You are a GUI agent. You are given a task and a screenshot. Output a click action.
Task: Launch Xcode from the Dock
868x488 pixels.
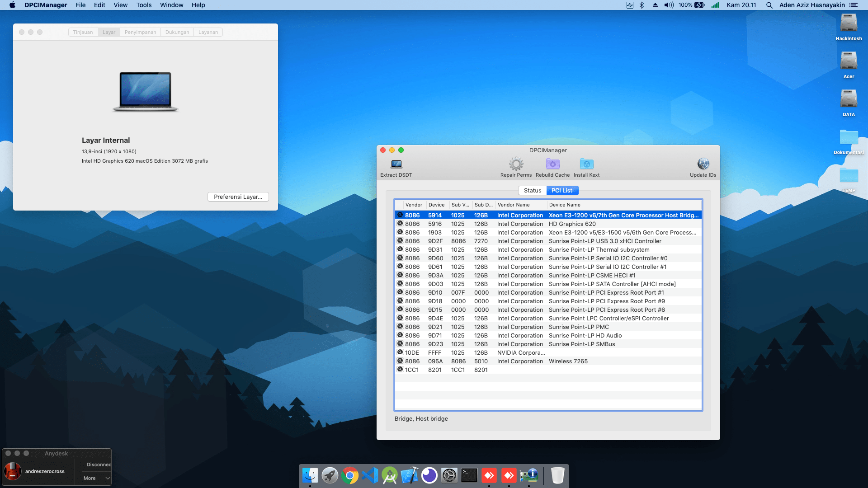pyautogui.click(x=410, y=475)
